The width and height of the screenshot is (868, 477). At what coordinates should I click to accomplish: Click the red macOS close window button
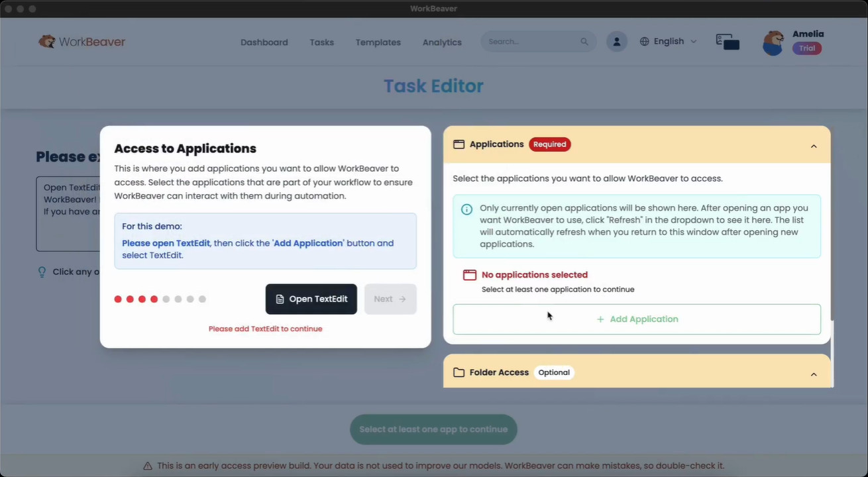coord(9,9)
